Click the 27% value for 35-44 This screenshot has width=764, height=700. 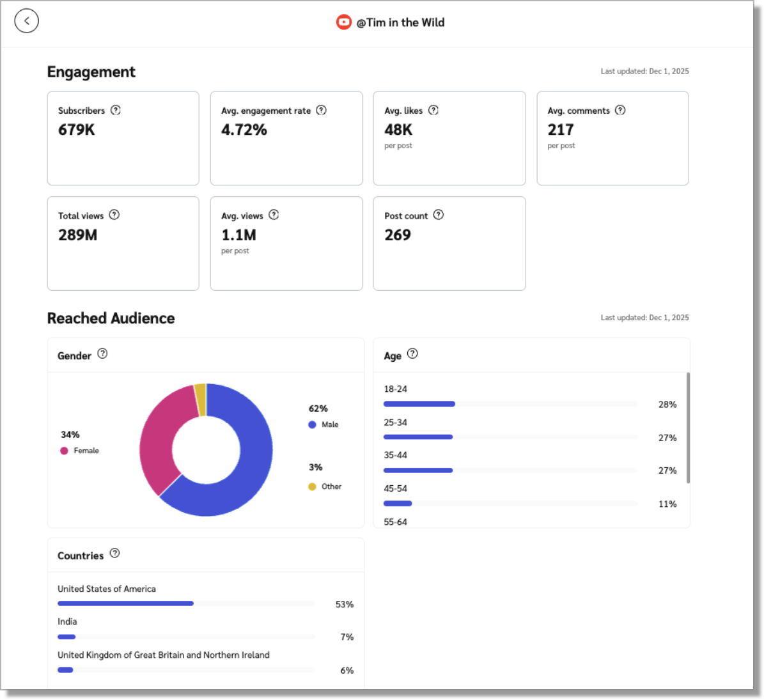[667, 471]
